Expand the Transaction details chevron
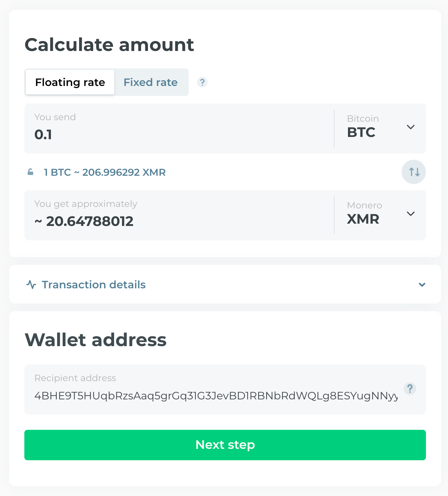This screenshot has height=496, width=448. tap(422, 285)
